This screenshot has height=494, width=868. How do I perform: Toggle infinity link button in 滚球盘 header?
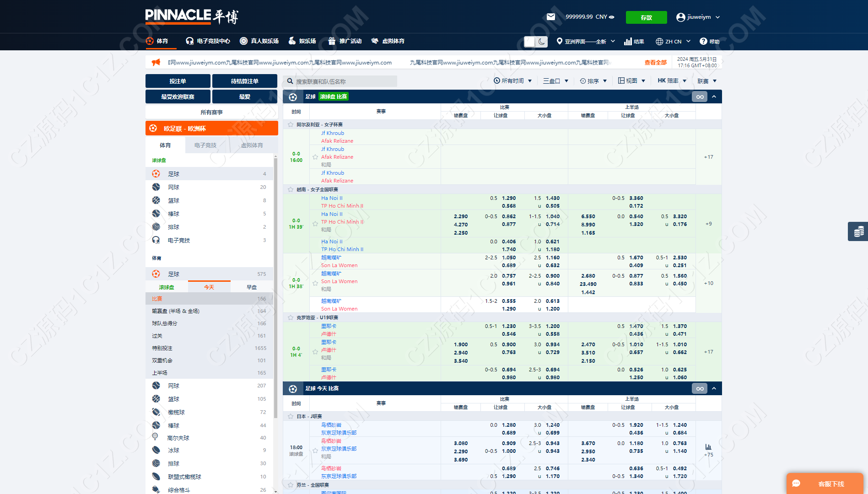[x=700, y=97]
